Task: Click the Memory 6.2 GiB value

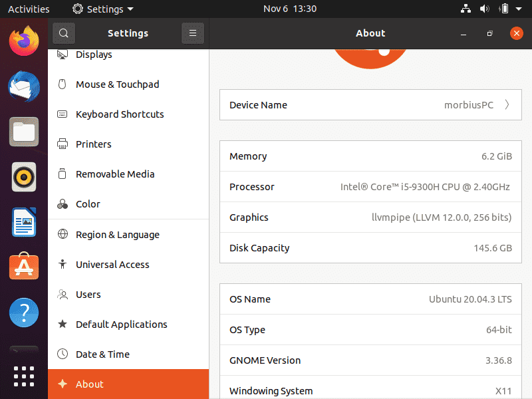Action: click(x=497, y=156)
